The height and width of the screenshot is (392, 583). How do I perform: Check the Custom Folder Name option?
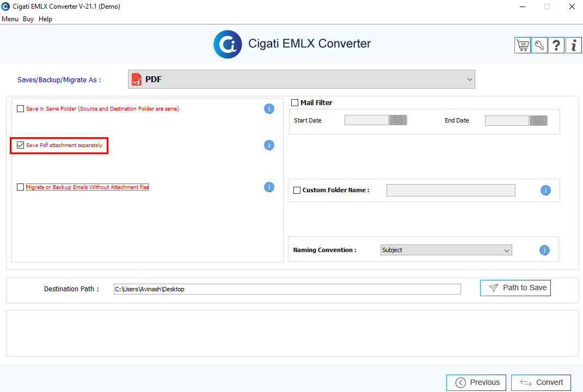(x=297, y=191)
